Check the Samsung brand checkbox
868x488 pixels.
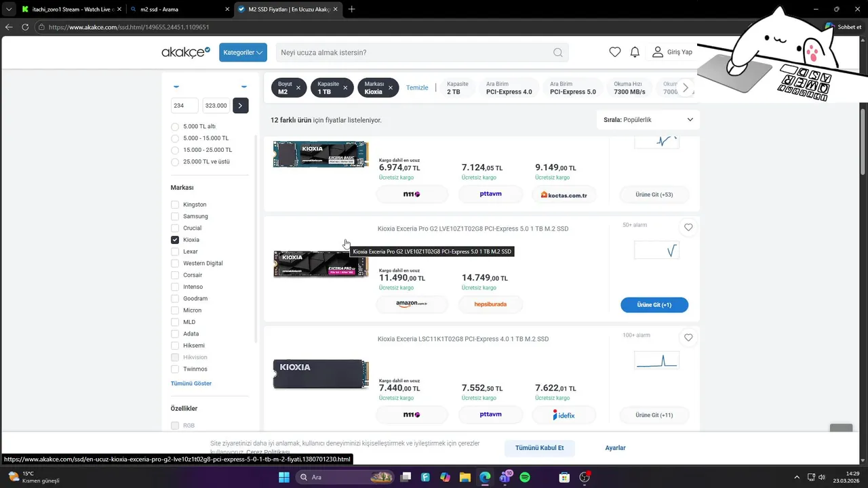(175, 216)
